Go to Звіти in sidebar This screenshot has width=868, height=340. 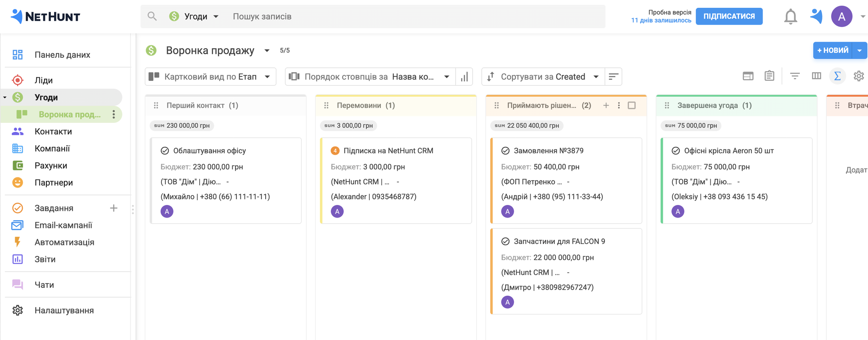click(45, 259)
